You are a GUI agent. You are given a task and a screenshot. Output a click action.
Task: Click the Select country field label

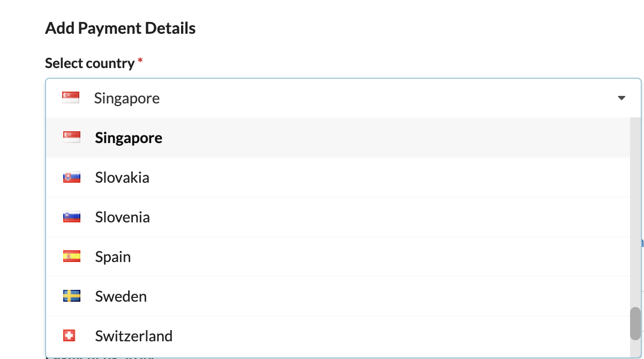coord(89,63)
